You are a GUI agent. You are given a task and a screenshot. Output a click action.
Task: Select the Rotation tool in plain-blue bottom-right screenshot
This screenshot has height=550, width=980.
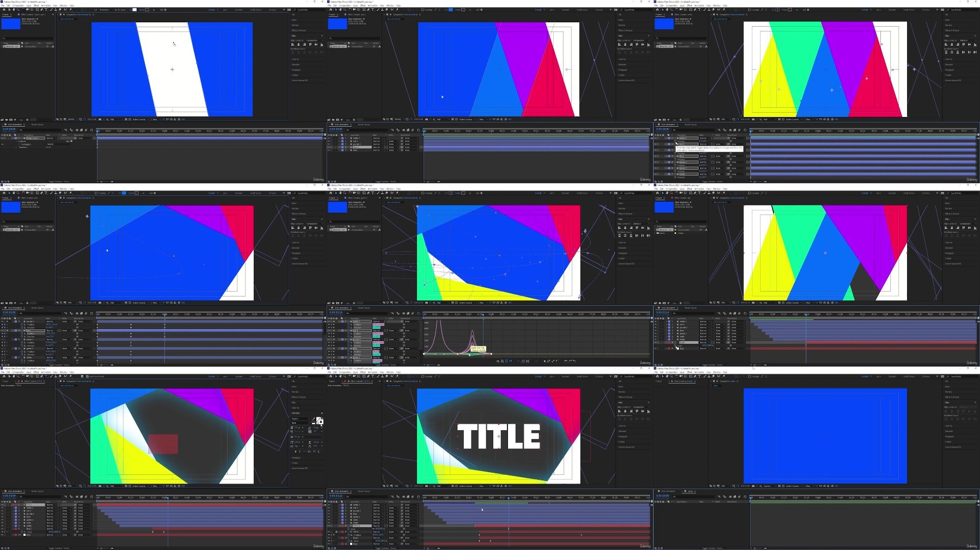677,376
